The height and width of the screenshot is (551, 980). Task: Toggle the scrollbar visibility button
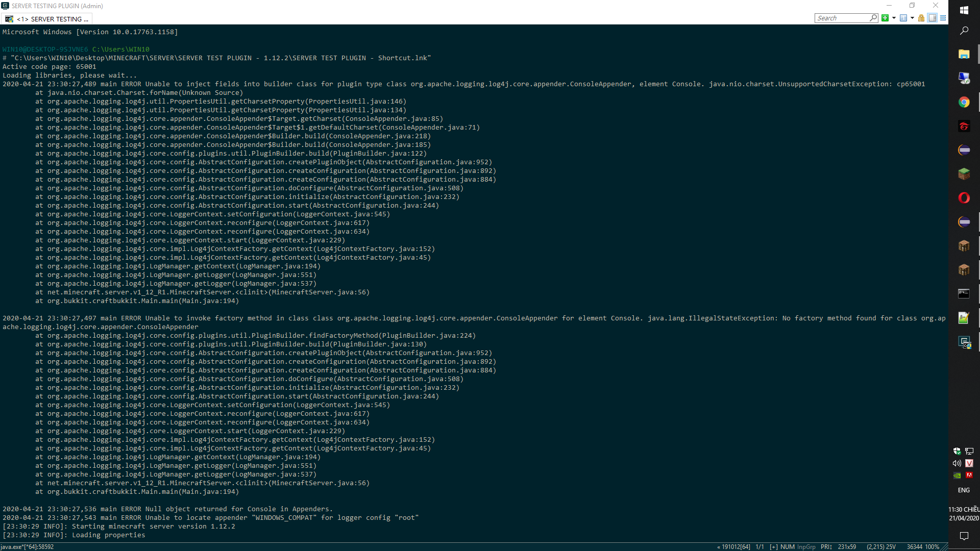[933, 18]
